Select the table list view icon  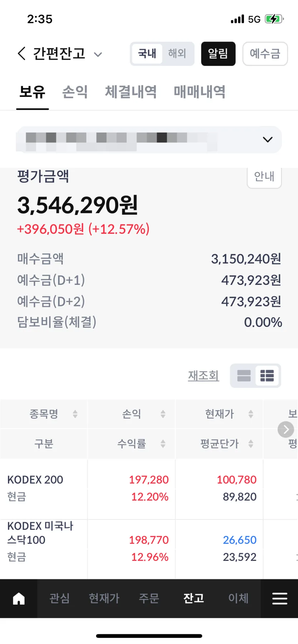(x=267, y=376)
